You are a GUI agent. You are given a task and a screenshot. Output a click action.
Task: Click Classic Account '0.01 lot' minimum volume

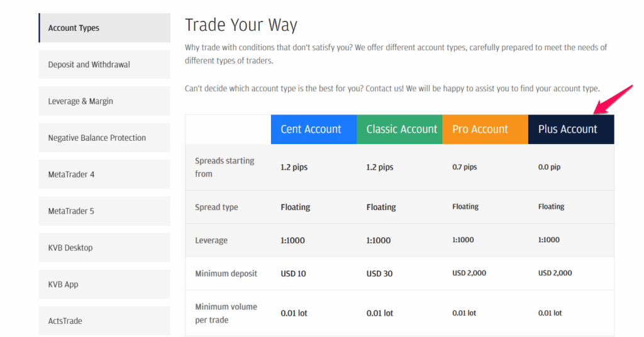(380, 313)
